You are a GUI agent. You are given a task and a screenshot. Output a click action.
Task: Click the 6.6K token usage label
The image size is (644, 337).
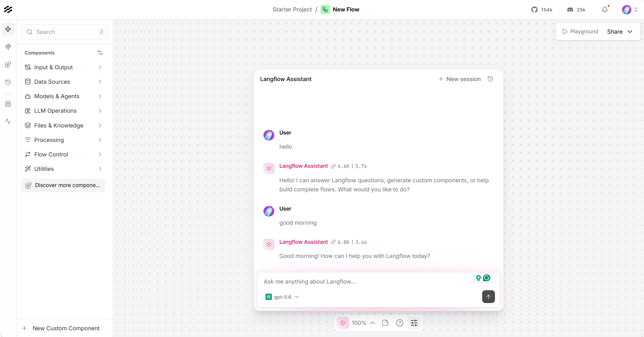click(343, 166)
